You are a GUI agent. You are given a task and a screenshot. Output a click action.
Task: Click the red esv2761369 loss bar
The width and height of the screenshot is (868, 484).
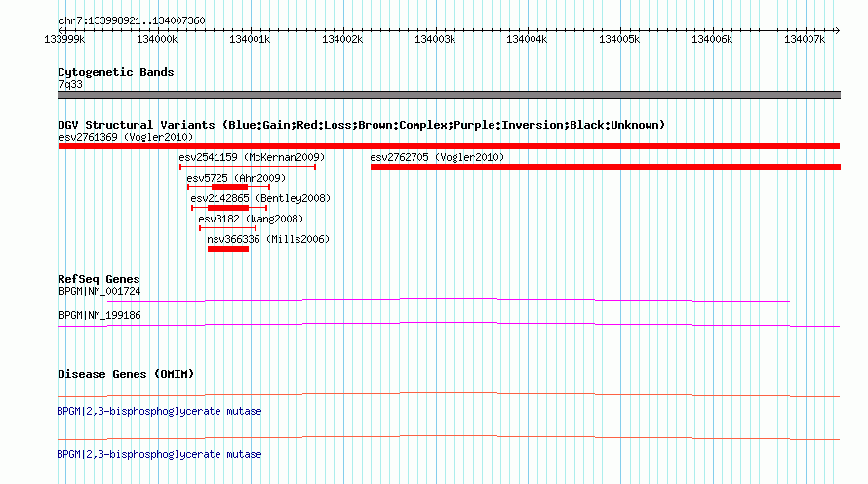click(449, 146)
